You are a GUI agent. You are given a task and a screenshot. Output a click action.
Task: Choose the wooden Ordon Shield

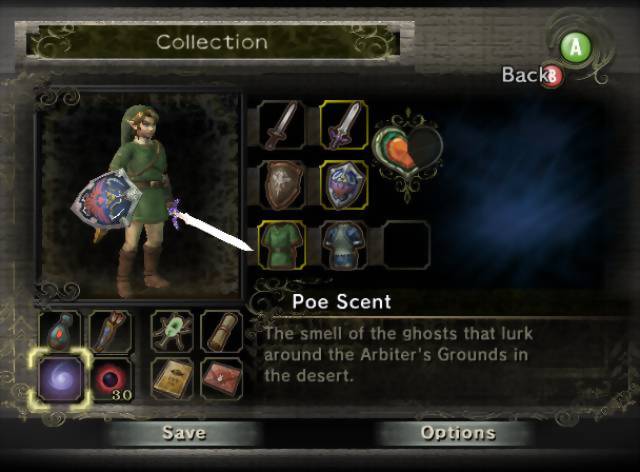282,185
